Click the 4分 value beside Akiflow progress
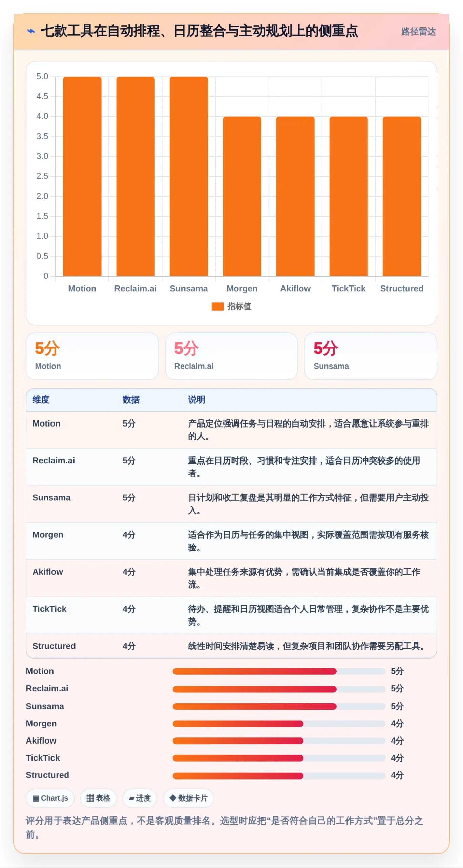Screen dimensions: 463x868 tap(397, 741)
